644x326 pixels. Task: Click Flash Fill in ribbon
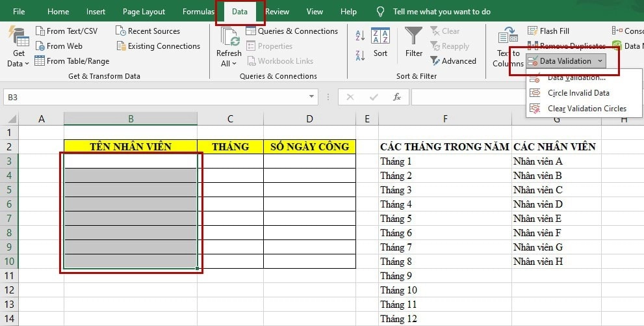click(x=548, y=31)
